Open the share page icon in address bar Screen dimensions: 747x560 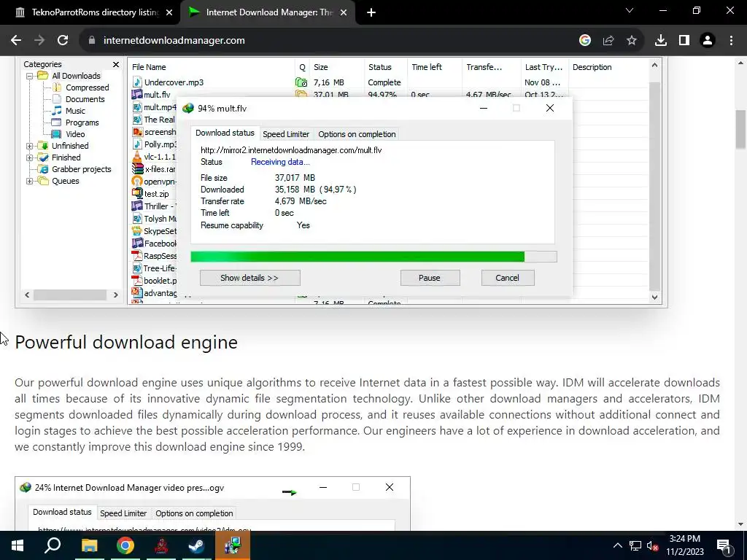pyautogui.click(x=608, y=41)
